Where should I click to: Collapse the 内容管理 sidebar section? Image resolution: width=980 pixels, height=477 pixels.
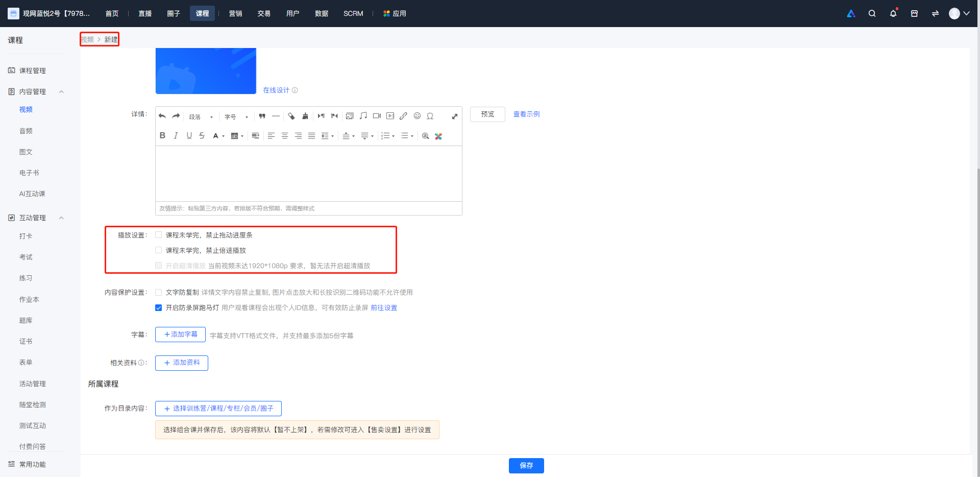click(61, 91)
